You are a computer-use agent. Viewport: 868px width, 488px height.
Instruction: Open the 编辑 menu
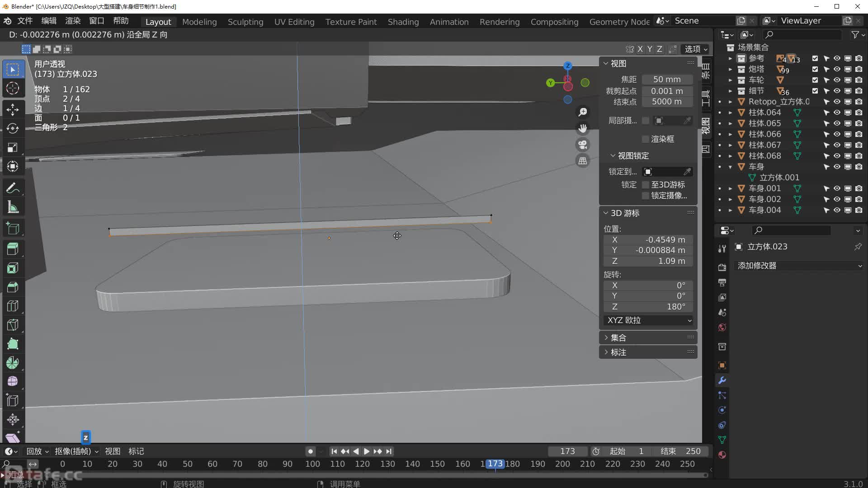[x=49, y=21]
